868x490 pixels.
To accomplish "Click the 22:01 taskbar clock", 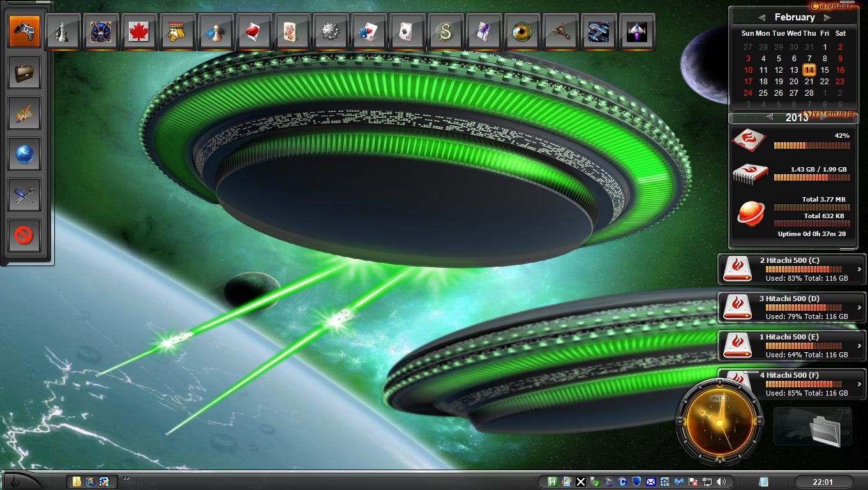I will click(824, 482).
